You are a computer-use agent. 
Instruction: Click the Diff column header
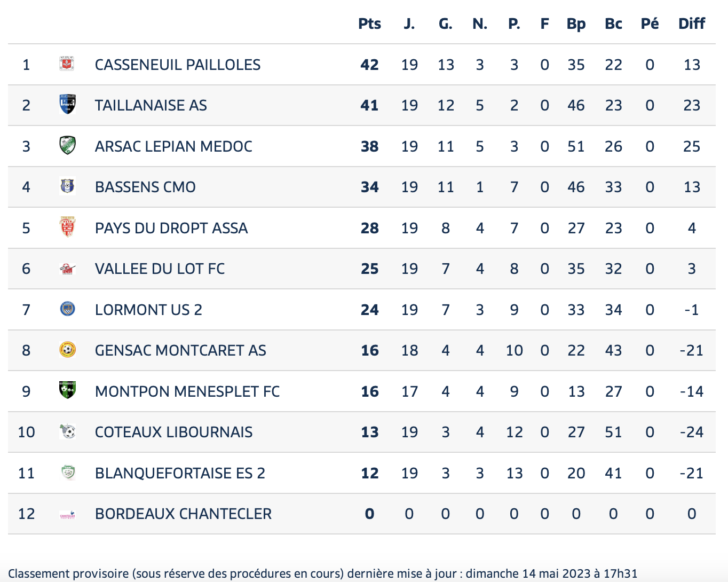tap(692, 23)
